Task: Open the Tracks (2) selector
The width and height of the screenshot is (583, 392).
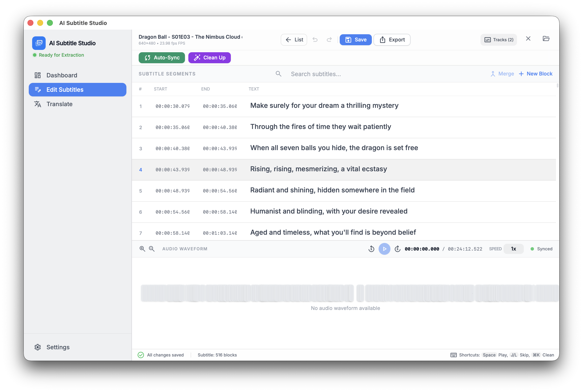Action: 498,40
